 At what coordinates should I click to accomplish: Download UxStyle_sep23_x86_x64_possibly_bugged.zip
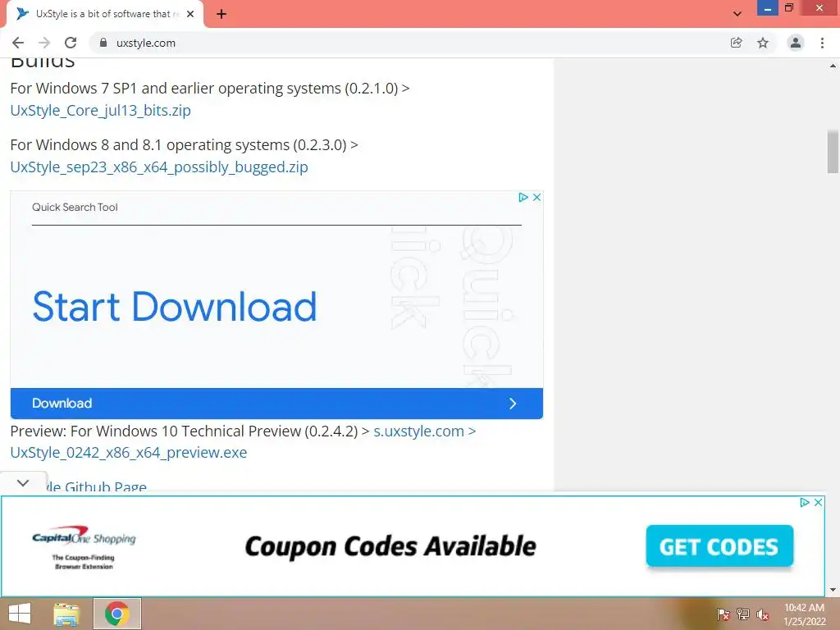(159, 167)
